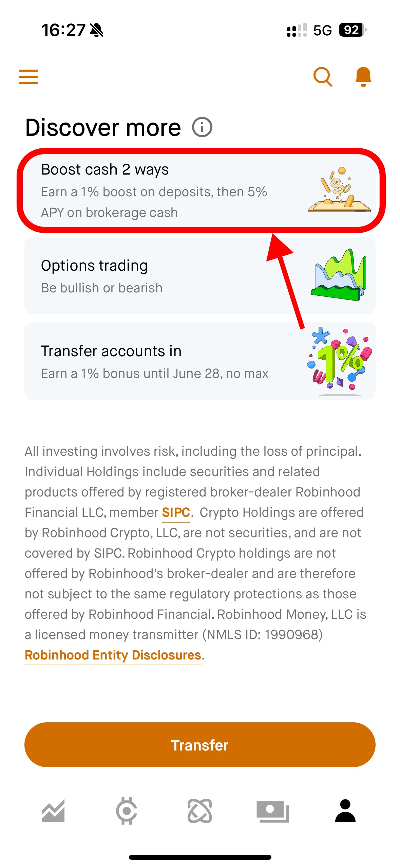This screenshot has height=868, width=400.
Task: Open Transfer accounts in card
Action: pyautogui.click(x=200, y=361)
